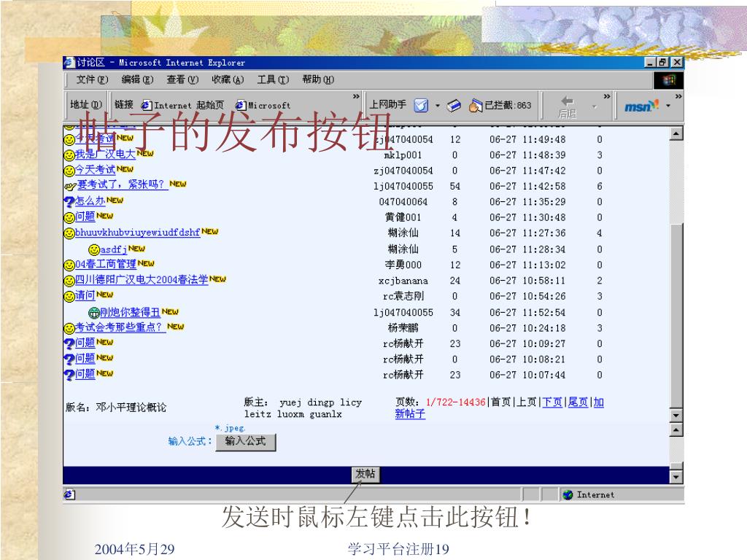
Task: Click the 输入公式 button
Action: click(x=245, y=441)
